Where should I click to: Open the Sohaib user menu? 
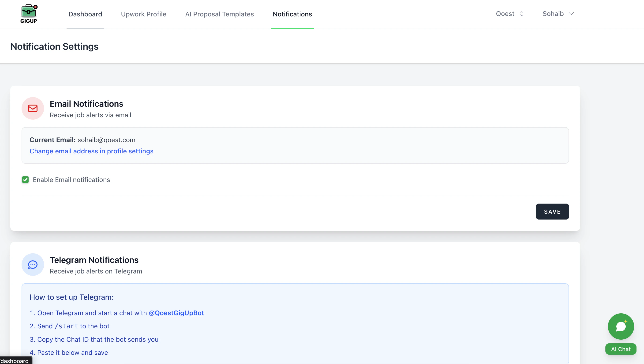pos(553,14)
